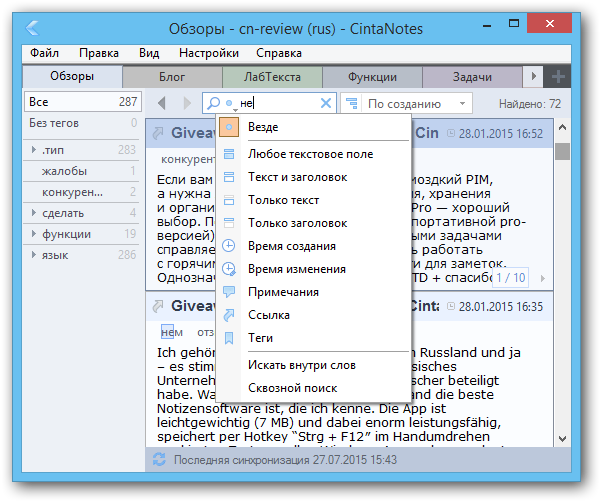The image size is (601, 502).
Task: Open the Файл menu
Action: pyautogui.click(x=44, y=53)
